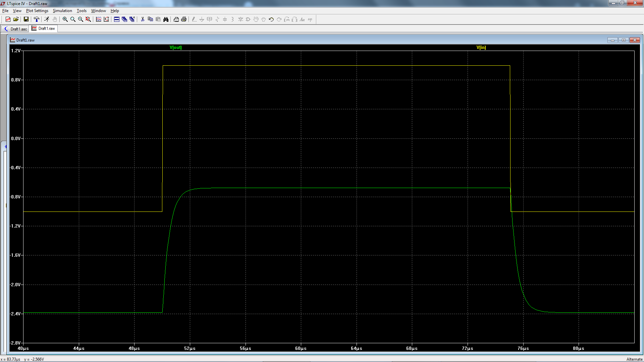644x362 pixels.
Task: Click the Print printer icon
Action: pos(184,19)
